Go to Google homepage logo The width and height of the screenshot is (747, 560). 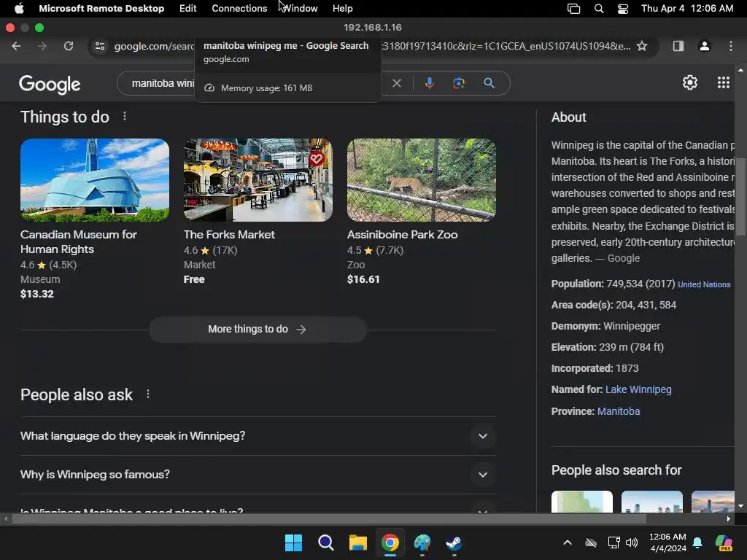(50, 85)
